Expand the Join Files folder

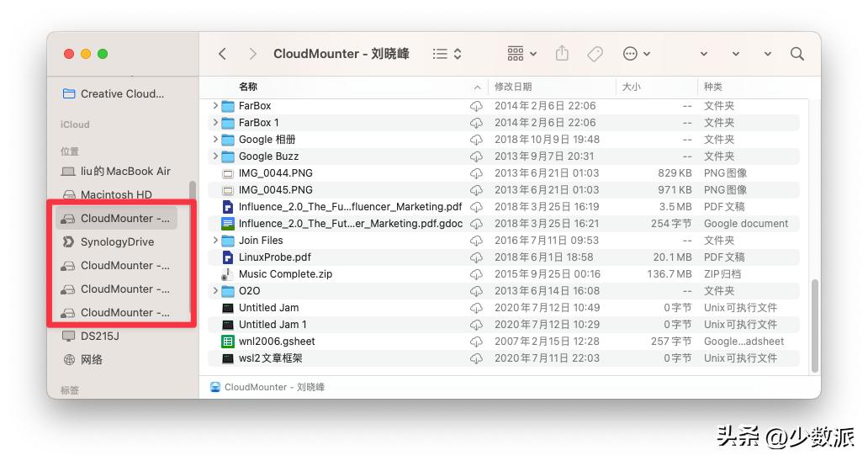[215, 241]
